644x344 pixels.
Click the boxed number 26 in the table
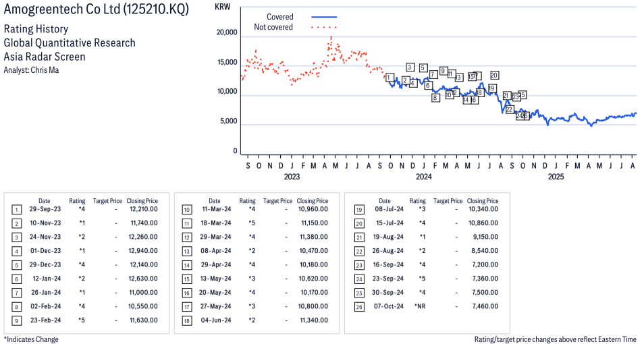point(359,307)
